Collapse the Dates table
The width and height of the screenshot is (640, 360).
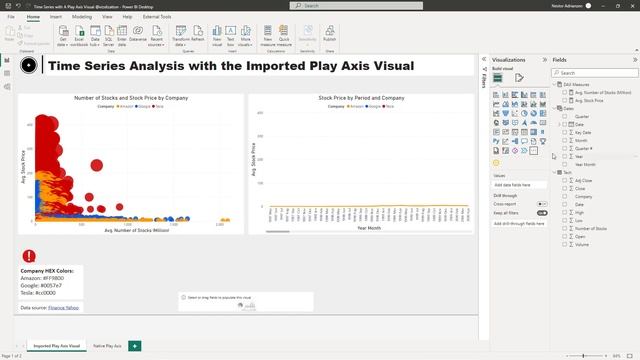pyautogui.click(x=554, y=108)
